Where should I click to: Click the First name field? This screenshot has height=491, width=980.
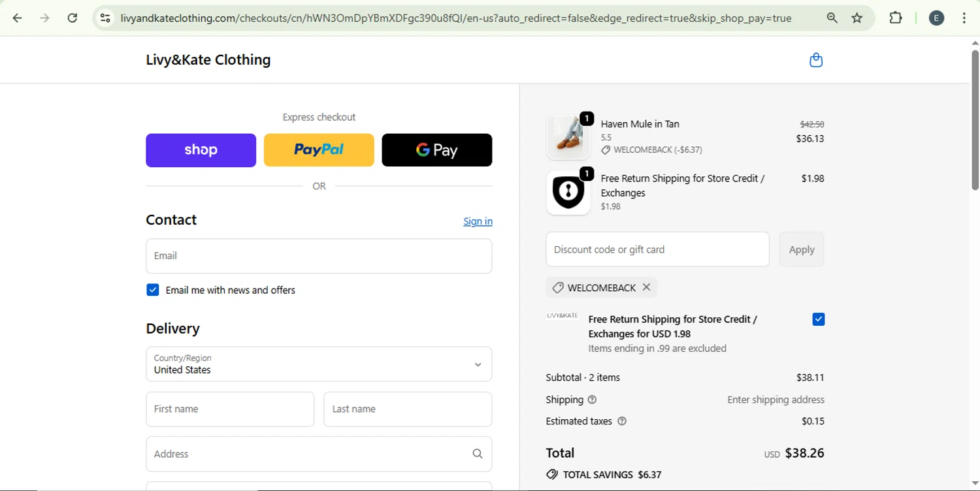coord(230,409)
